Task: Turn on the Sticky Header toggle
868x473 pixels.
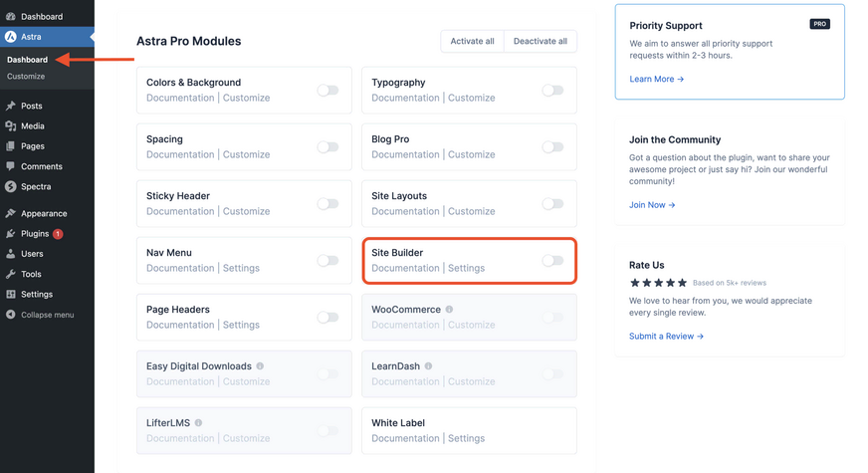Action: pyautogui.click(x=326, y=204)
